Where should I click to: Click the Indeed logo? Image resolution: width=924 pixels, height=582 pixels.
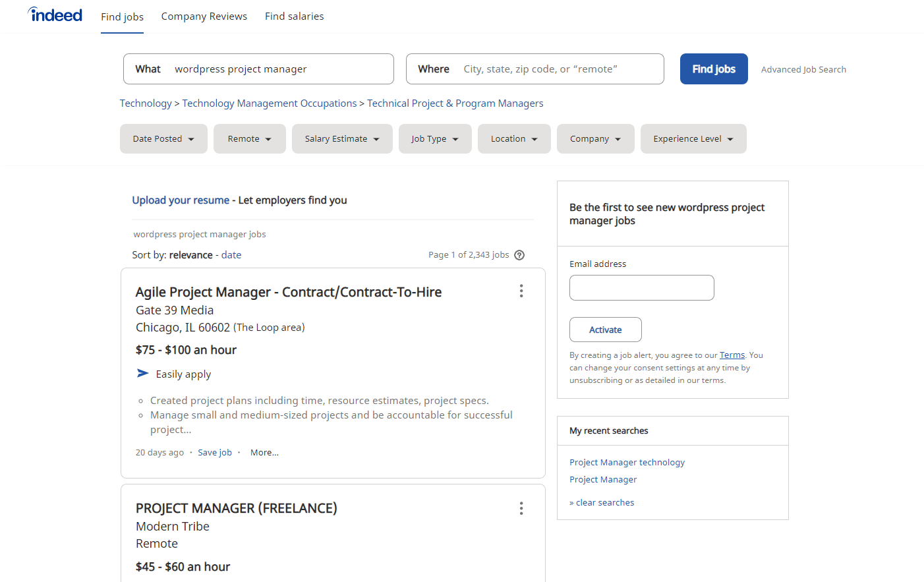tap(55, 15)
